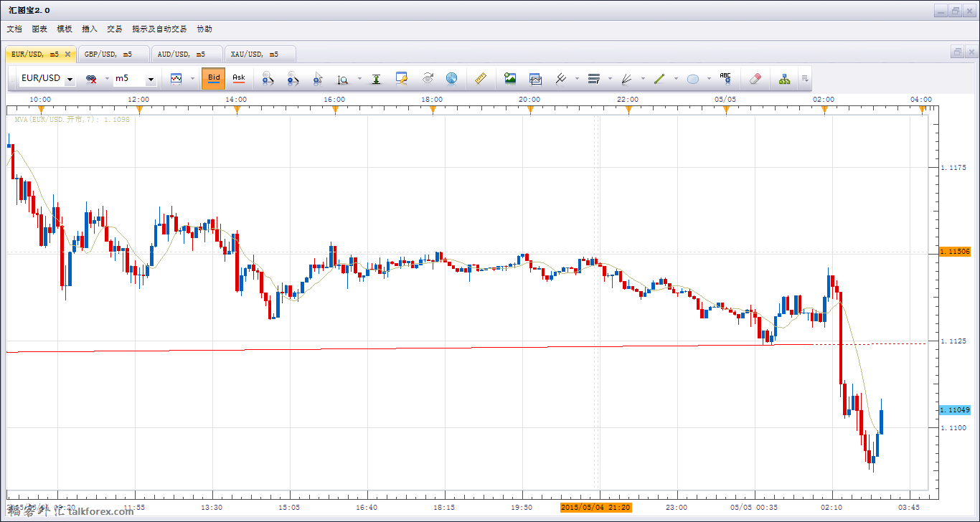Image resolution: width=980 pixels, height=522 pixels.
Task: Open the toolbar overflow options arrow
Action: click(805, 79)
